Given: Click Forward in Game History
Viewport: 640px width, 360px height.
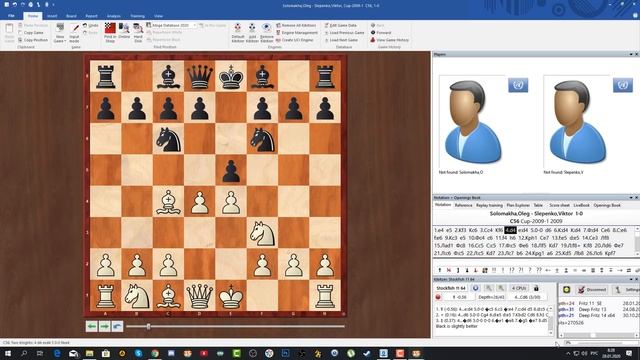Looking at the screenshot, I should tap(380, 33).
